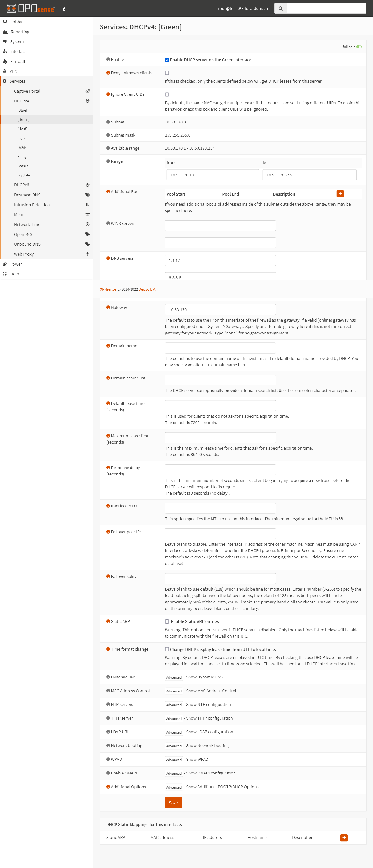
Task: Click the OPNsense logo
Action: 30,8
